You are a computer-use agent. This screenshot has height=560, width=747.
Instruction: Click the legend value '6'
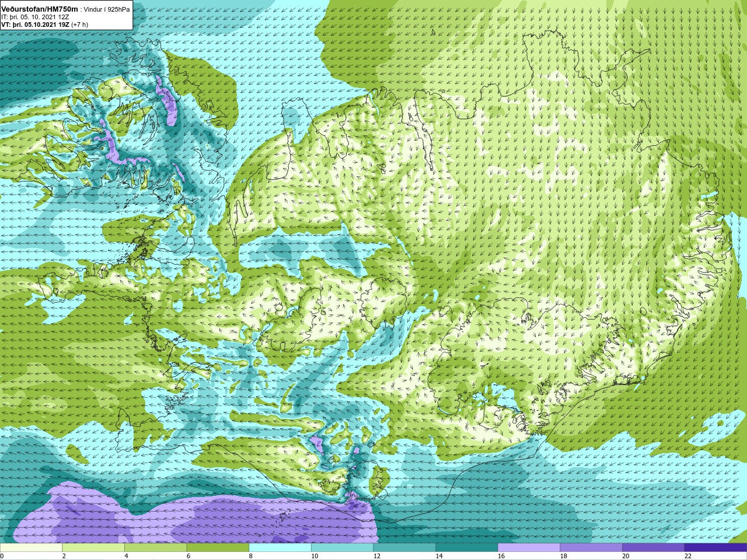(x=189, y=556)
